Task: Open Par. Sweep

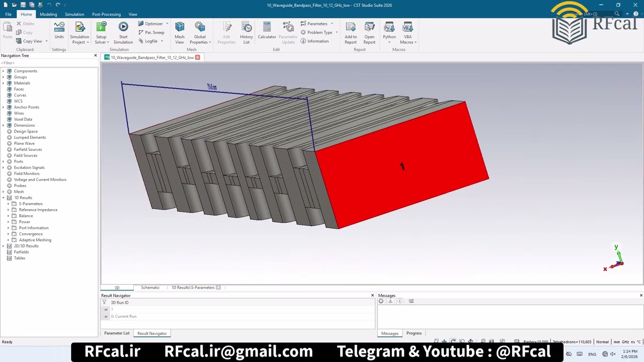Action: pyautogui.click(x=151, y=32)
